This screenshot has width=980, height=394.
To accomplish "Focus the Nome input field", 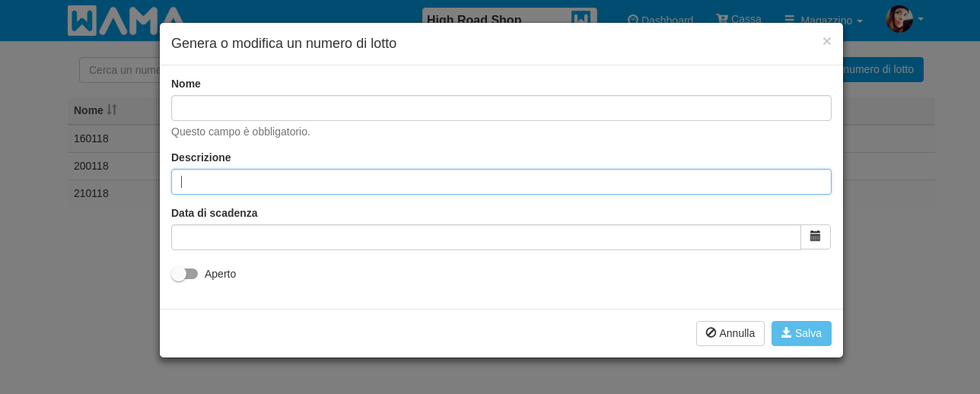I will pyautogui.click(x=501, y=108).
